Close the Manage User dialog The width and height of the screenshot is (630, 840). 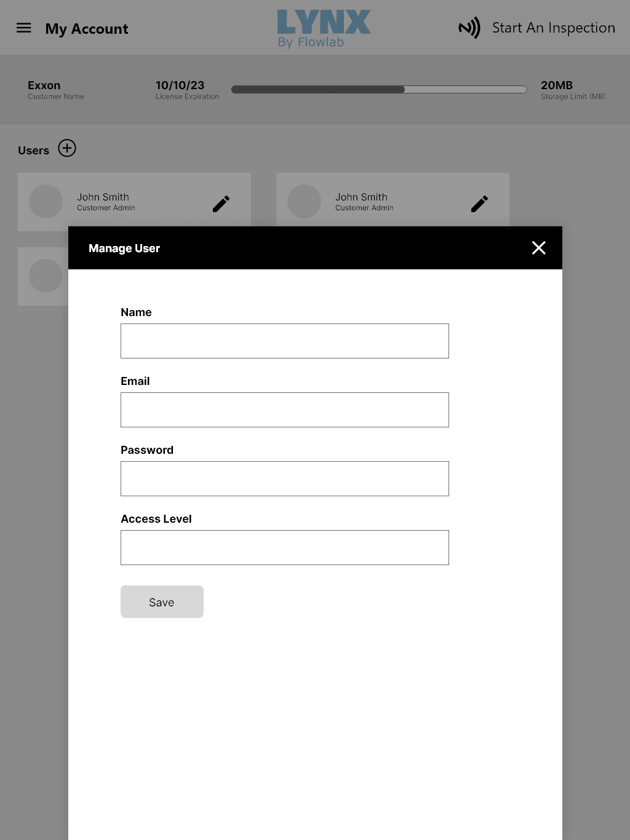[538, 248]
